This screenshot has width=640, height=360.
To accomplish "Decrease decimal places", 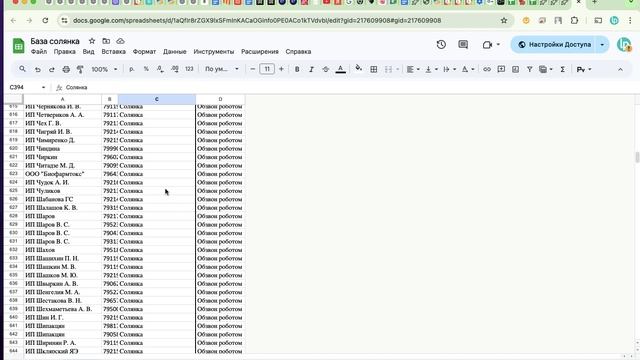I will point(160,69).
